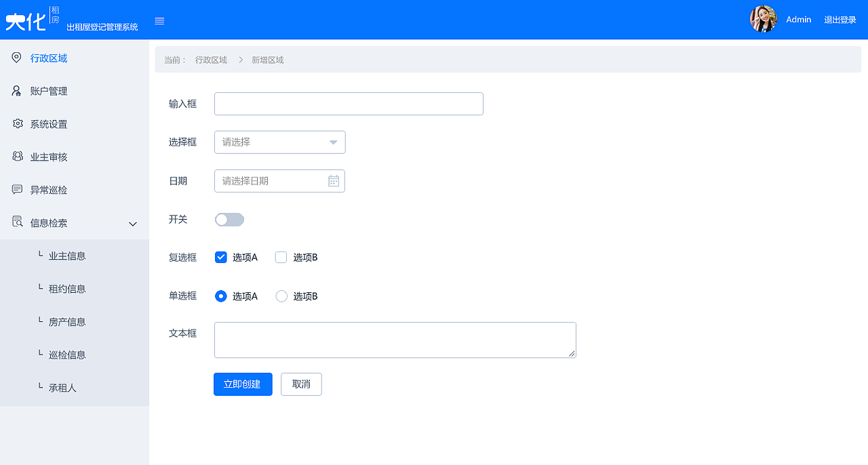This screenshot has width=868, height=465.
Task: Click inside the 输入框 text field
Action: tap(348, 103)
